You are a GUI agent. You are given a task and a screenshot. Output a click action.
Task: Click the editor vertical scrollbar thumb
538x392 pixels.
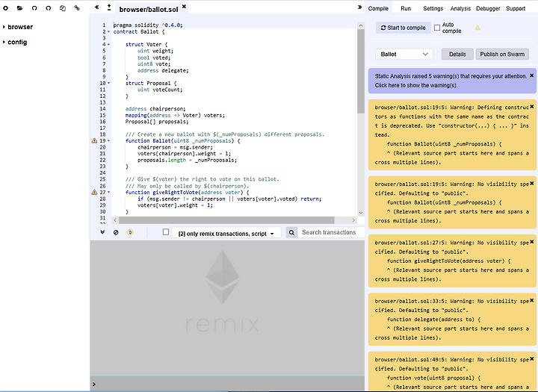pyautogui.click(x=361, y=71)
